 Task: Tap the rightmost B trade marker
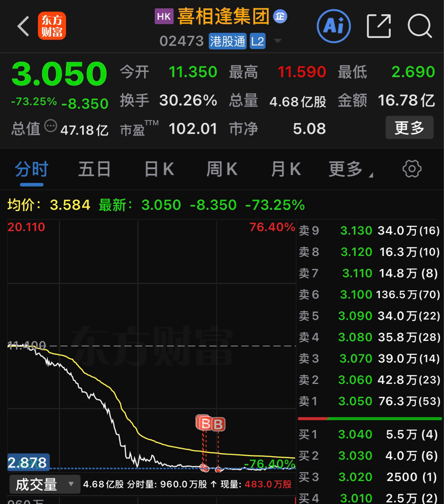tap(218, 424)
